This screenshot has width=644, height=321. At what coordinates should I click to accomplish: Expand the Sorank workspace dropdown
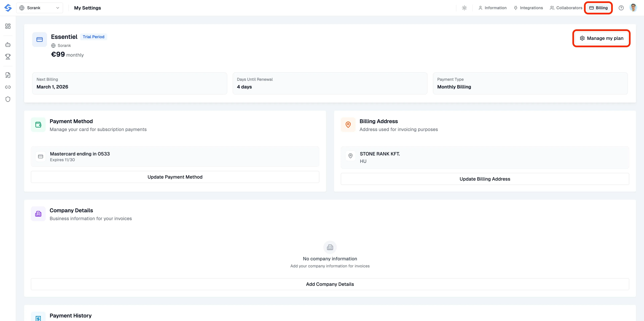(x=40, y=8)
